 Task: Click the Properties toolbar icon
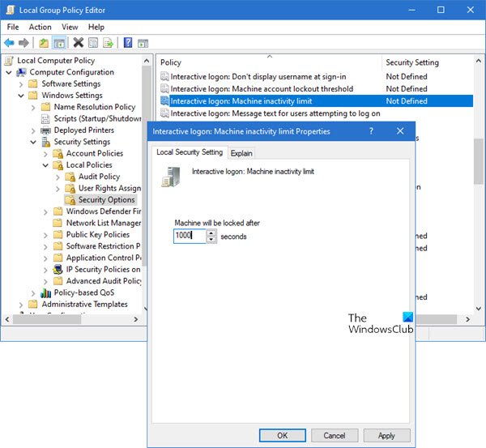point(94,43)
